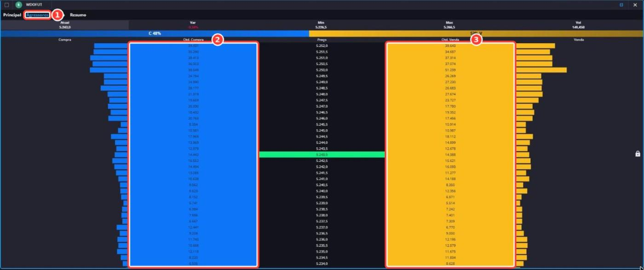This screenshot has height=270, width=644.
Task: Click the Venda column header
Action: coord(579,40)
